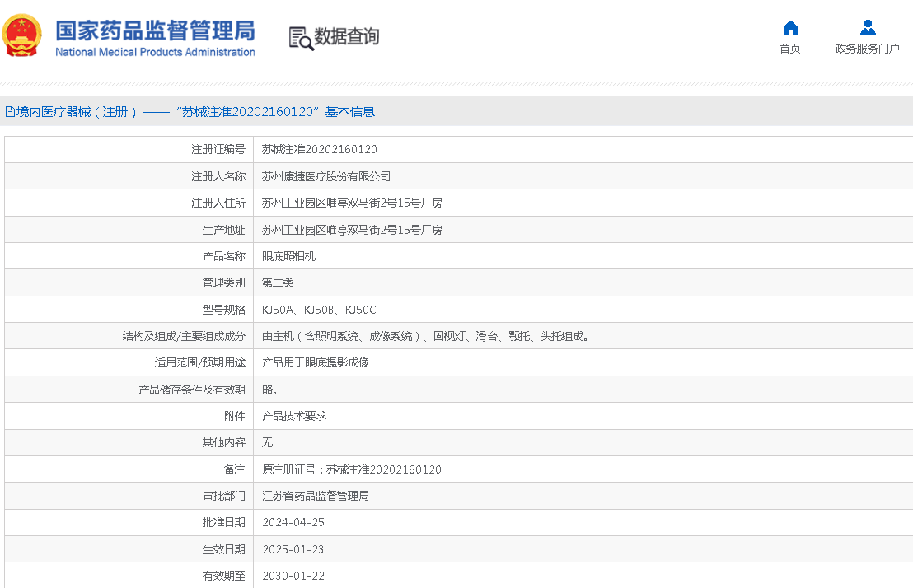This screenshot has height=588, width=913.
Task: Click the document icon before 境内医疗器械
Action: 10,112
